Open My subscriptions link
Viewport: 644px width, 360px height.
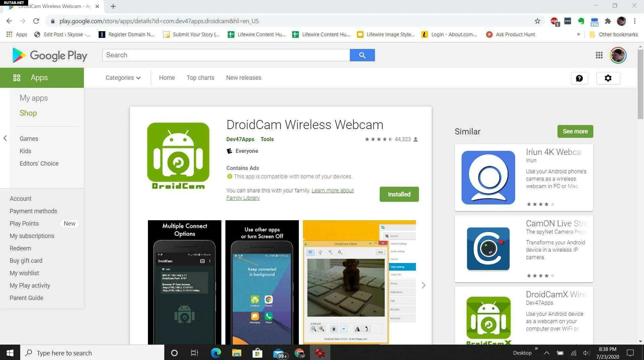pos(32,236)
